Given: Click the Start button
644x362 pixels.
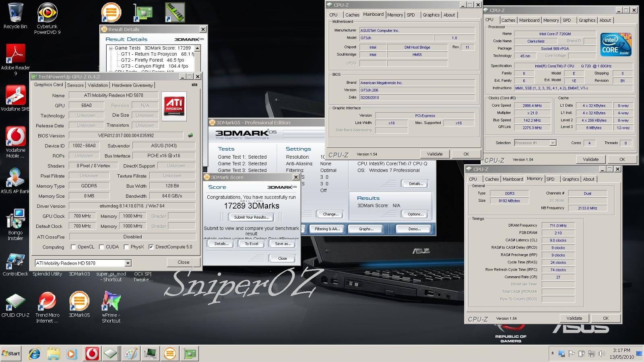Looking at the screenshot, I should pyautogui.click(x=11, y=354).
